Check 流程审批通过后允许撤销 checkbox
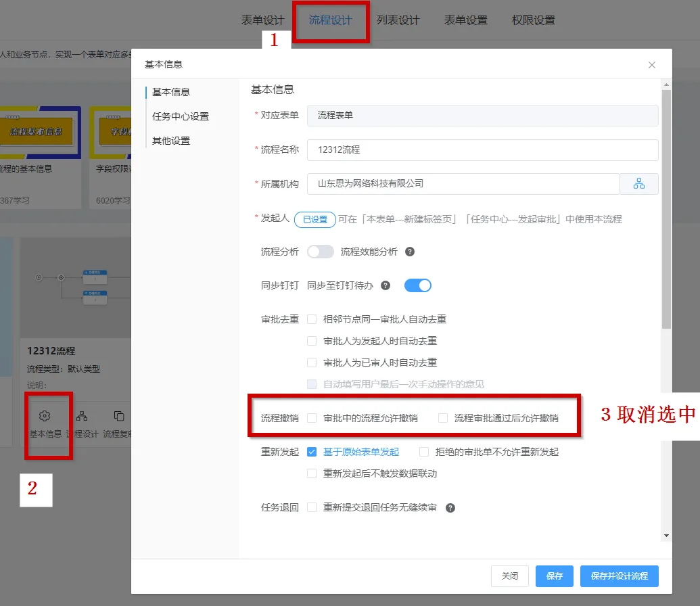This screenshot has height=606, width=700. 443,418
